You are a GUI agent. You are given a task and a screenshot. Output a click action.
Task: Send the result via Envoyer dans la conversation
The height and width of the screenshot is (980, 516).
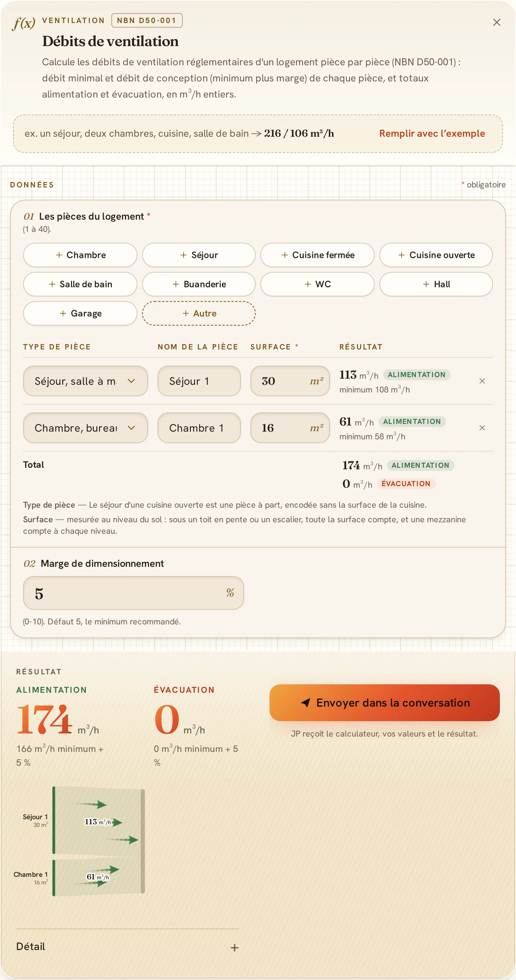384,703
